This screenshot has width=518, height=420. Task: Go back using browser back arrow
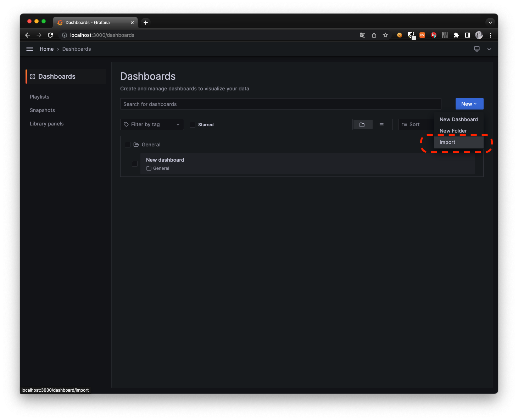pyautogui.click(x=28, y=35)
